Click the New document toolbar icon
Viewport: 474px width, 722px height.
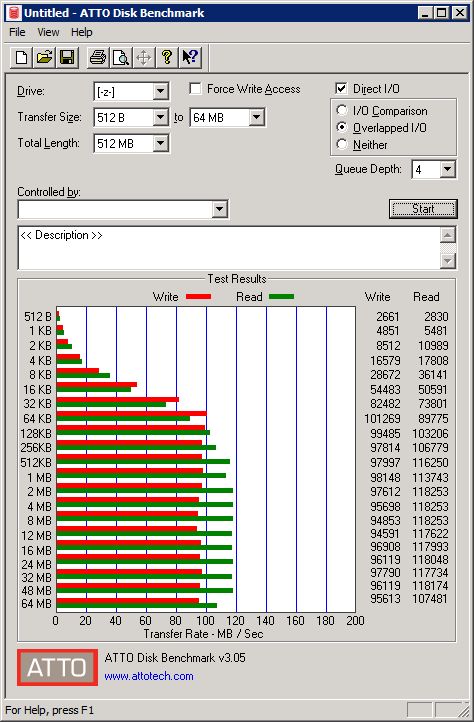point(21,58)
